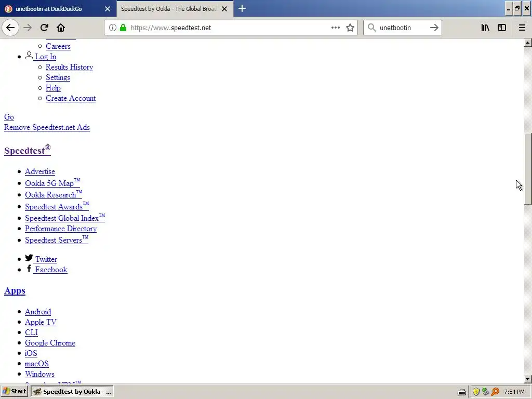The width and height of the screenshot is (532, 399).
Task: Click the shield security tray icon
Action: click(476, 392)
